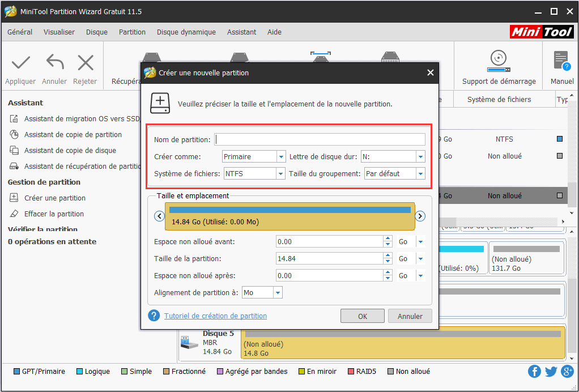Open the Lettre de disque dur dropdown
Viewport: 579px width, 392px height.
tap(420, 157)
